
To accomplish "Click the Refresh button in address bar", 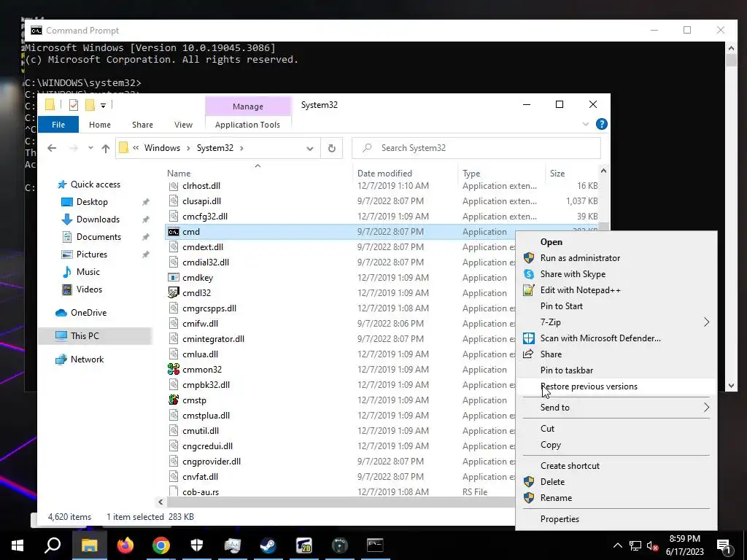I will point(332,148).
